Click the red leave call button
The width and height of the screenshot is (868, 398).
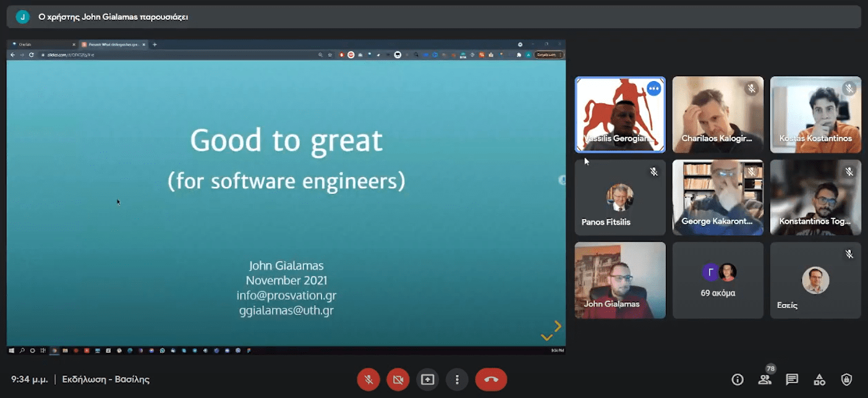491,379
